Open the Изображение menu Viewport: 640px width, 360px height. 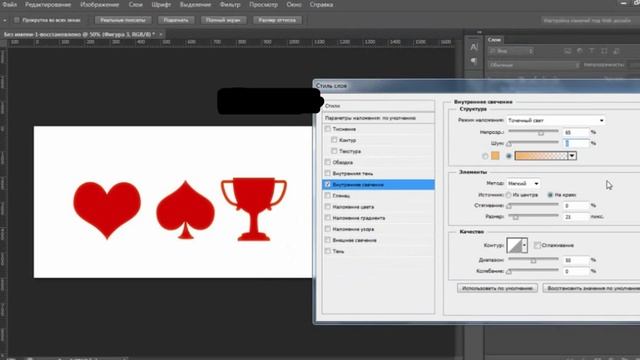click(x=100, y=5)
